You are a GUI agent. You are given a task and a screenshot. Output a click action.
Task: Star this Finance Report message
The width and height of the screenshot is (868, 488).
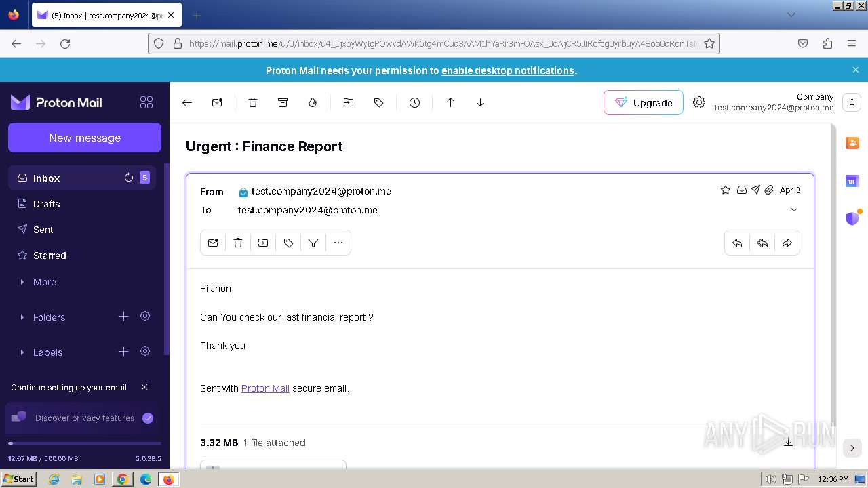726,190
